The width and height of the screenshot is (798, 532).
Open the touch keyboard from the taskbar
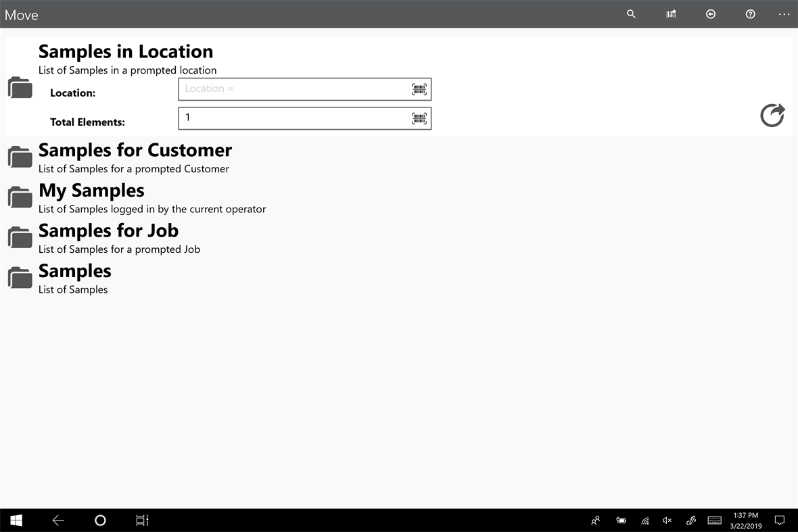click(x=714, y=521)
